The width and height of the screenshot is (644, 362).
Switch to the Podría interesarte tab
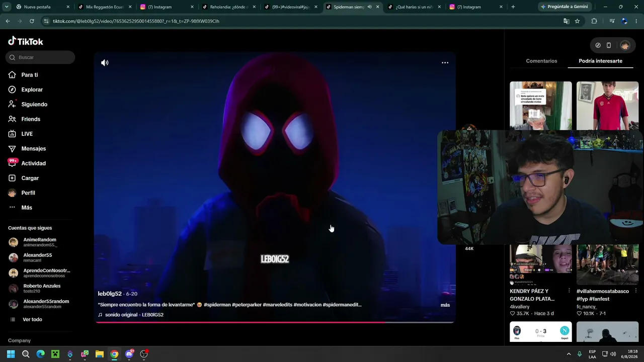600,61
